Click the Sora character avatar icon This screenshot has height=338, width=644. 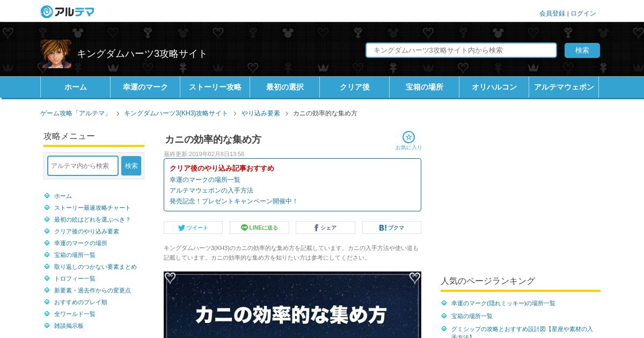[56, 54]
